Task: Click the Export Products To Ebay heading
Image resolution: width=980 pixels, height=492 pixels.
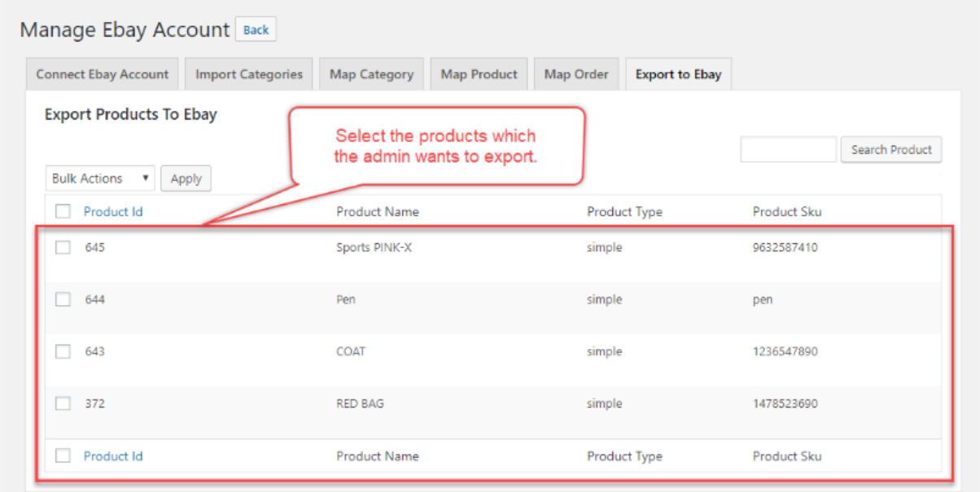Action: coord(131,115)
